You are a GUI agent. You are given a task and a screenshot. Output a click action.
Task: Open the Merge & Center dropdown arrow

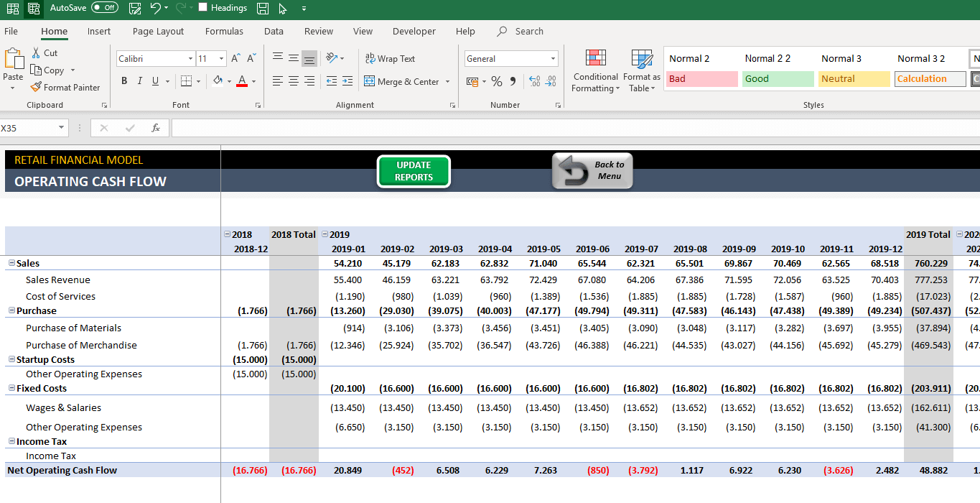pos(448,81)
